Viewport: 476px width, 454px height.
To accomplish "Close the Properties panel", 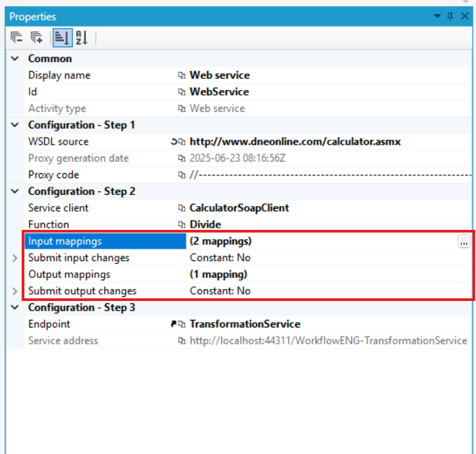I will click(465, 16).
